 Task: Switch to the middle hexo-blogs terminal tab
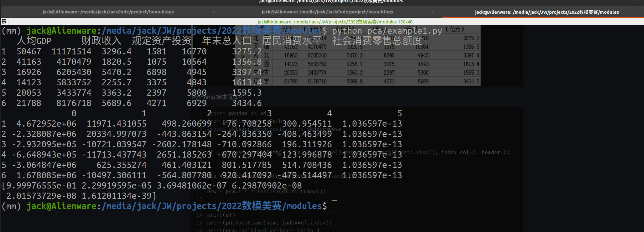point(327,12)
